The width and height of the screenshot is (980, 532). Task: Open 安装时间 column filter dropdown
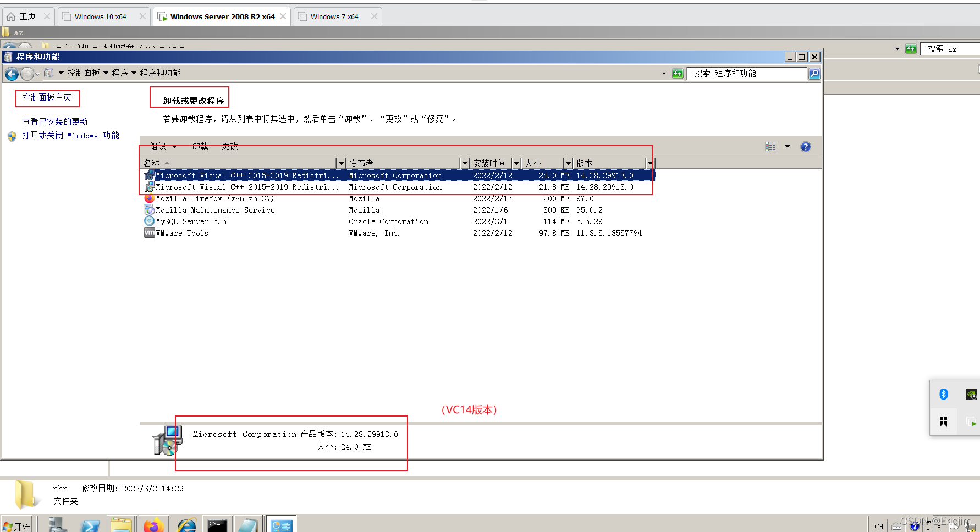click(516, 163)
